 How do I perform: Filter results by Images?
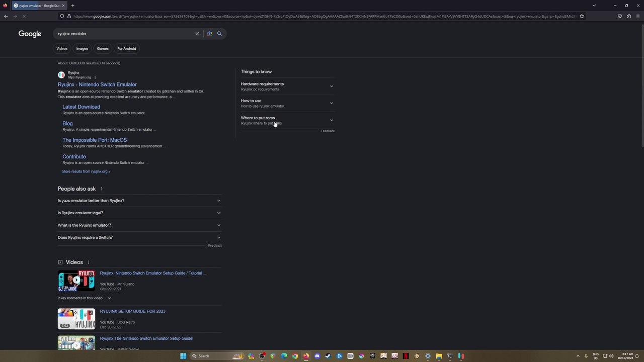pos(82,49)
